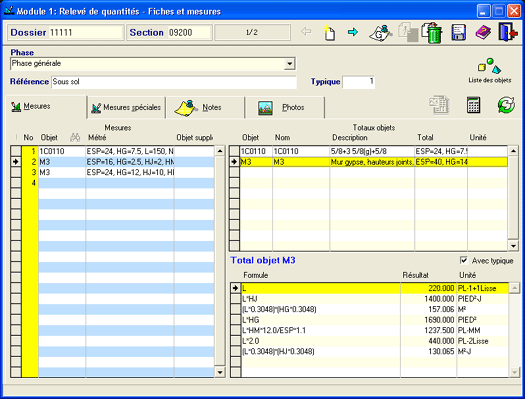Click the Résultat column header

tap(415, 275)
